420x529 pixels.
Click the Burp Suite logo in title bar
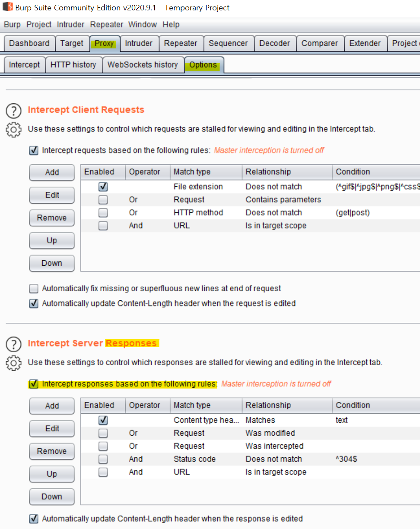(7, 7)
